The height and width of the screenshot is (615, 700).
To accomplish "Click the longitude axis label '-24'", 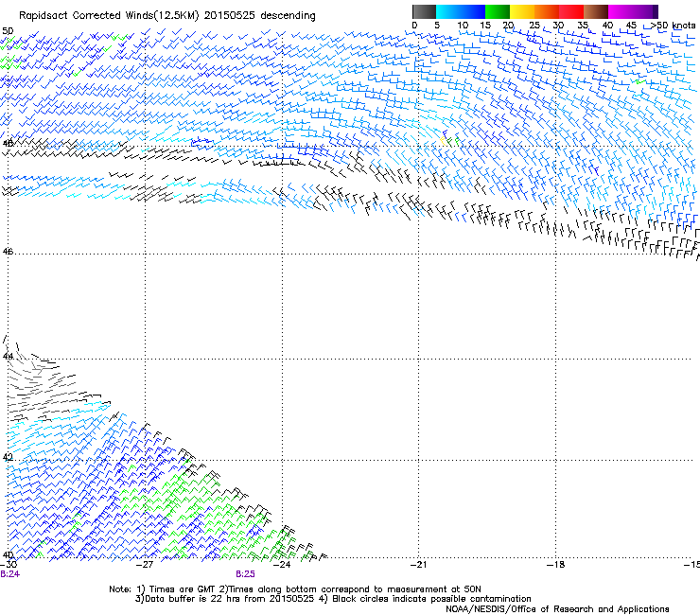I will click(282, 565).
